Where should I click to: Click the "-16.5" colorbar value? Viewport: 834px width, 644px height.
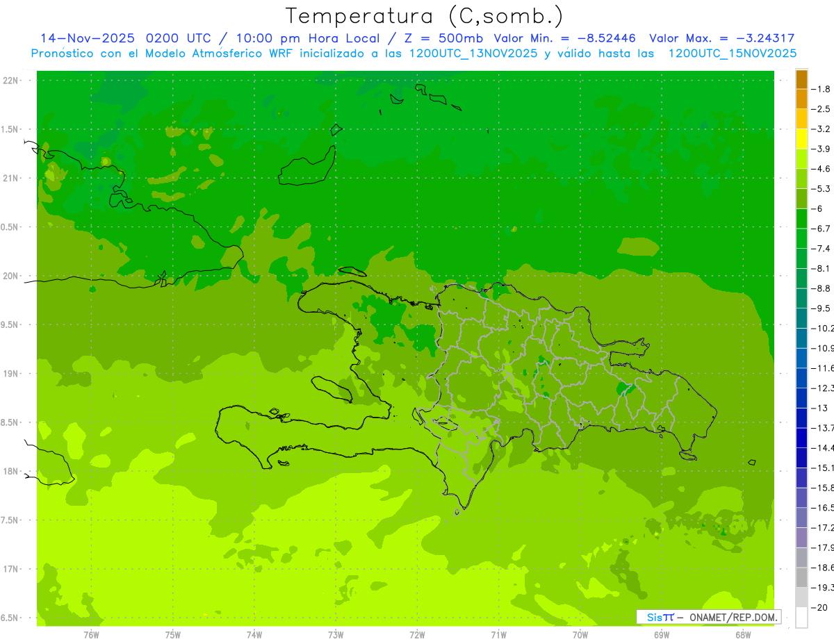tap(822, 508)
